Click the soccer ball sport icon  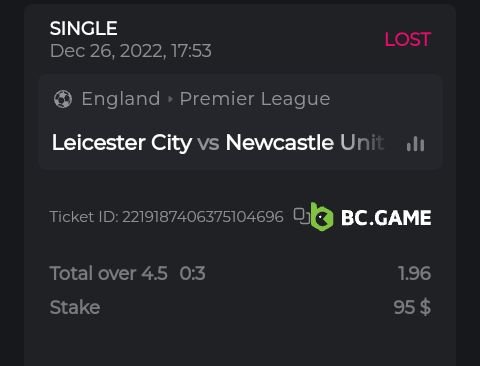63,99
